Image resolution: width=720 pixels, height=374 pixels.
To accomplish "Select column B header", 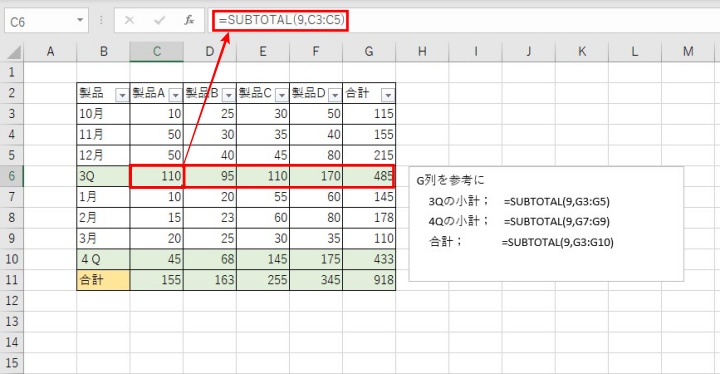I will pos(103,51).
